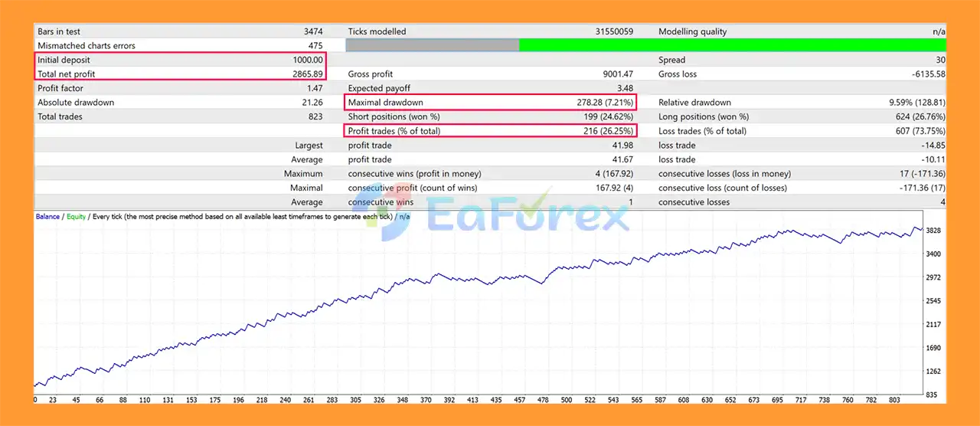Click the Total trades value 823
This screenshot has width=980, height=426.
tap(315, 116)
